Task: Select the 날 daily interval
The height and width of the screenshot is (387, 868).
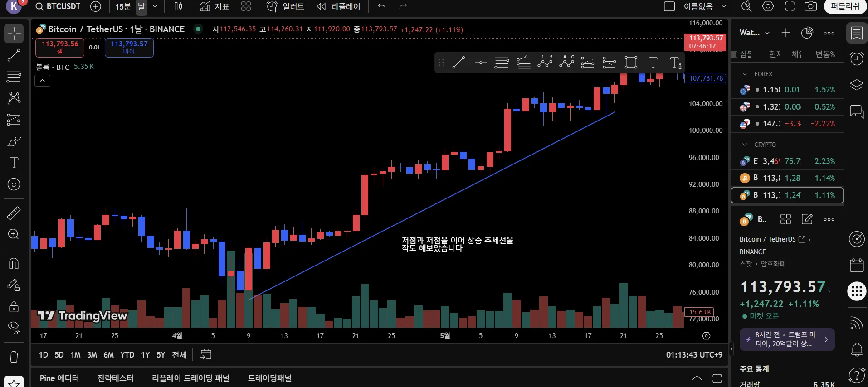Action: (141, 6)
